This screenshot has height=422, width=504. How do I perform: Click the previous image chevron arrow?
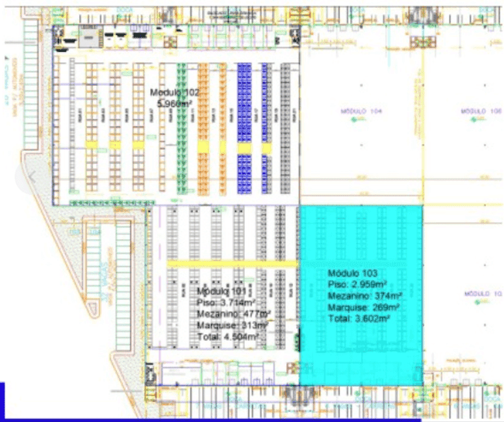click(33, 175)
